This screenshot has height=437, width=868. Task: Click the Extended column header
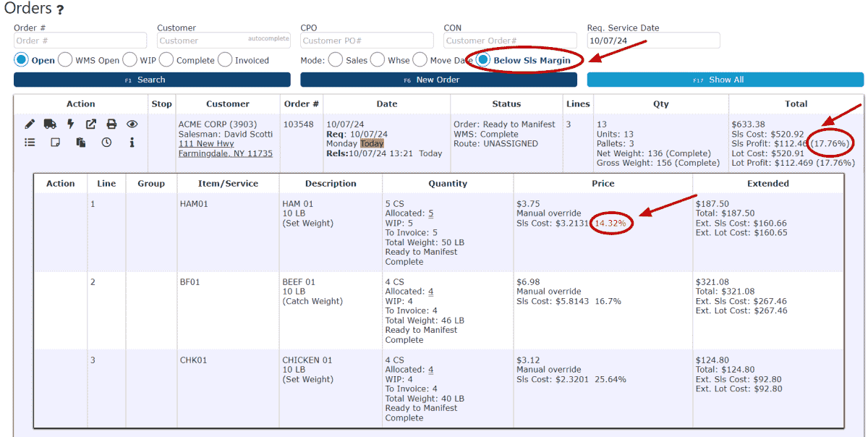tap(768, 183)
